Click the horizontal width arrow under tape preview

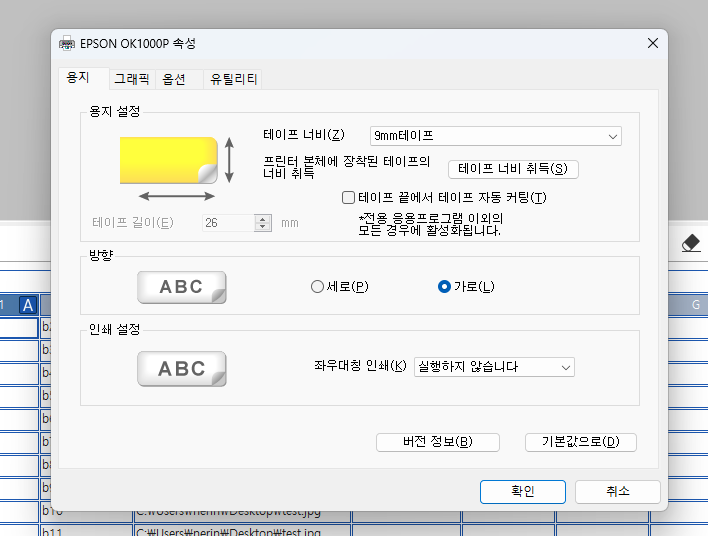(x=177, y=196)
